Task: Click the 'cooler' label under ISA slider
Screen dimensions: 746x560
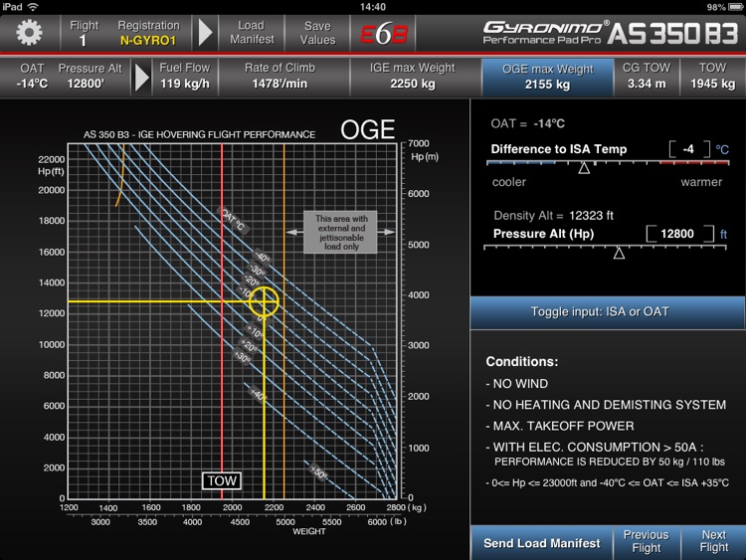Action: click(509, 182)
